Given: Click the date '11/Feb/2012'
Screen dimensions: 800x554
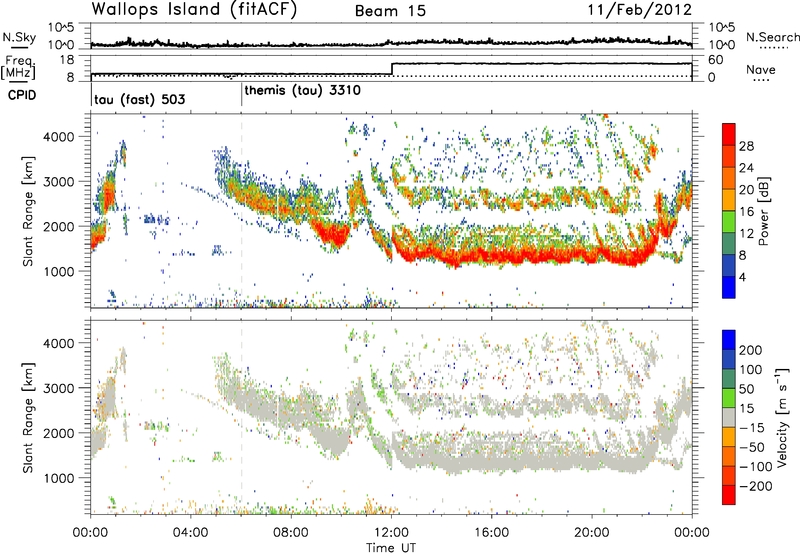Looking at the screenshot, I should tap(639, 10).
